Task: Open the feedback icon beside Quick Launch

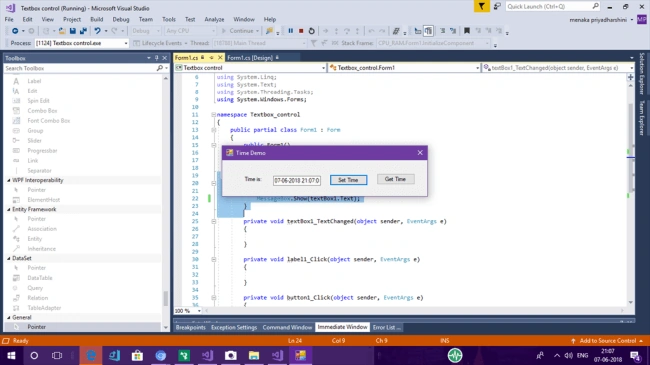Action: [x=497, y=6]
